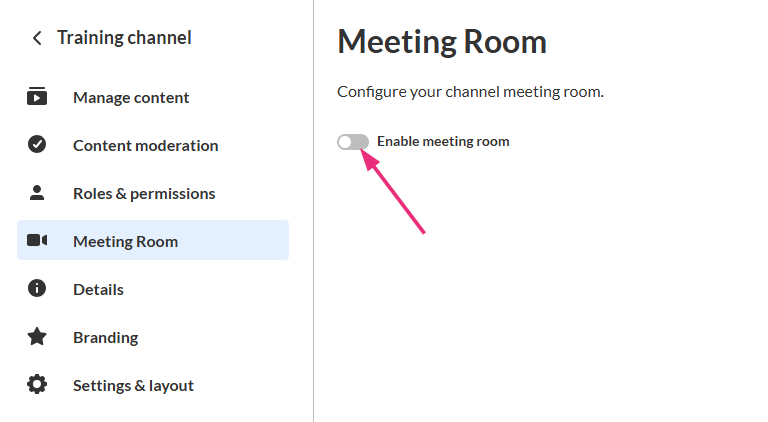Click the Settings & layout gear icon
This screenshot has height=422, width=768.
[x=37, y=385]
